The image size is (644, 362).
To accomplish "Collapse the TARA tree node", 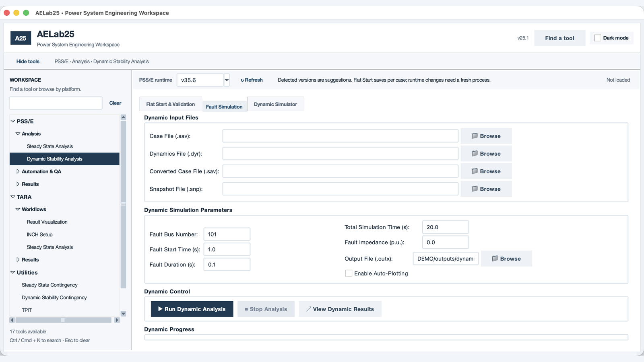I will pyautogui.click(x=13, y=197).
